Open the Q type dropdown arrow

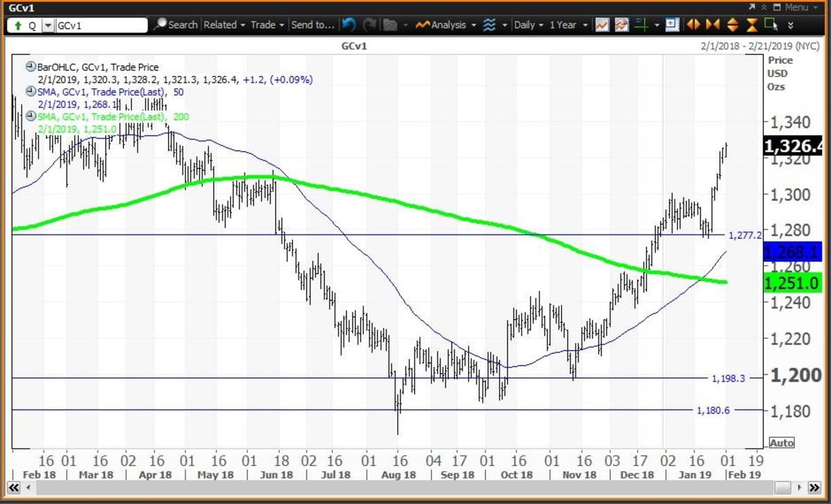coord(48,25)
